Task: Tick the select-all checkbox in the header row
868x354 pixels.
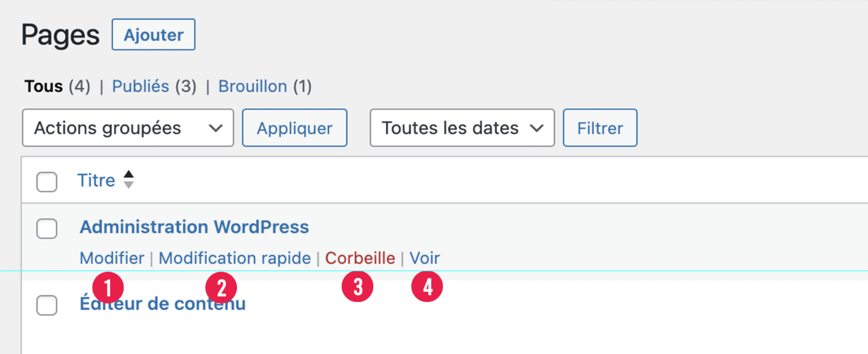Action: pyautogui.click(x=47, y=182)
